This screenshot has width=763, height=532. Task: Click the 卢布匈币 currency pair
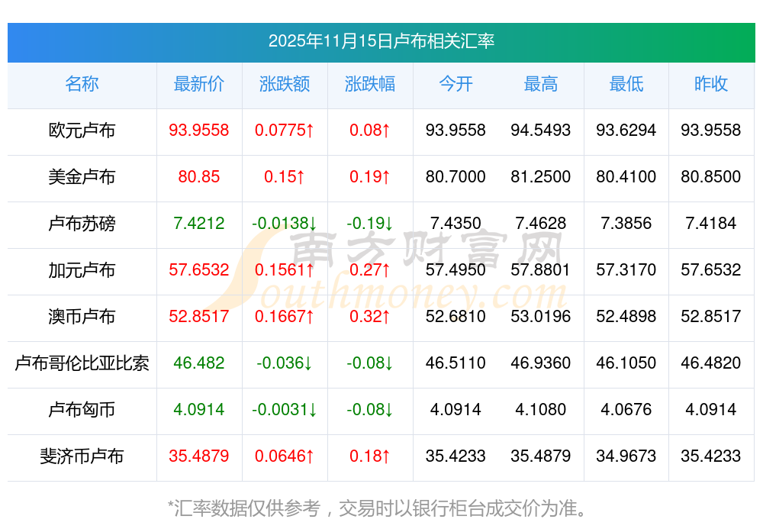click(x=82, y=410)
